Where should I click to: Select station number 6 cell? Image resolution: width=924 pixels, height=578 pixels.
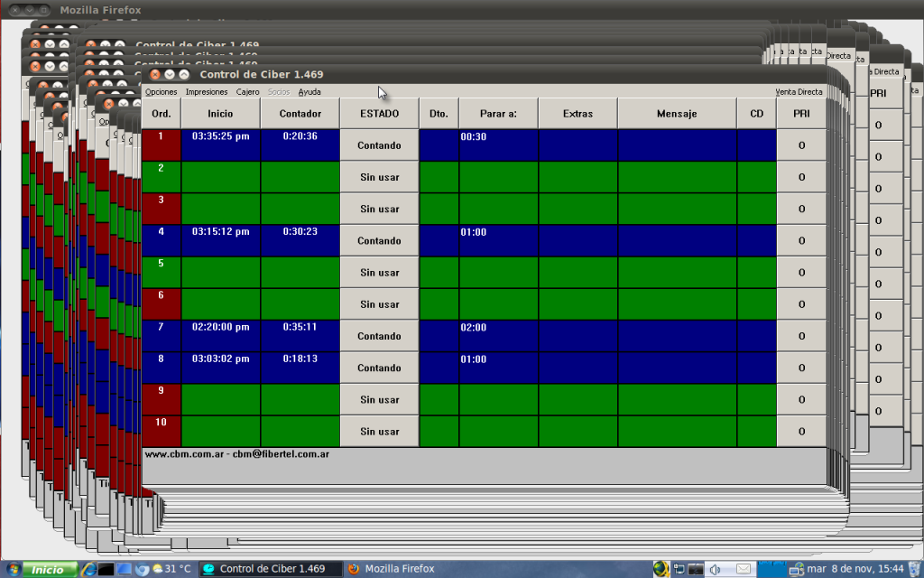pos(161,304)
